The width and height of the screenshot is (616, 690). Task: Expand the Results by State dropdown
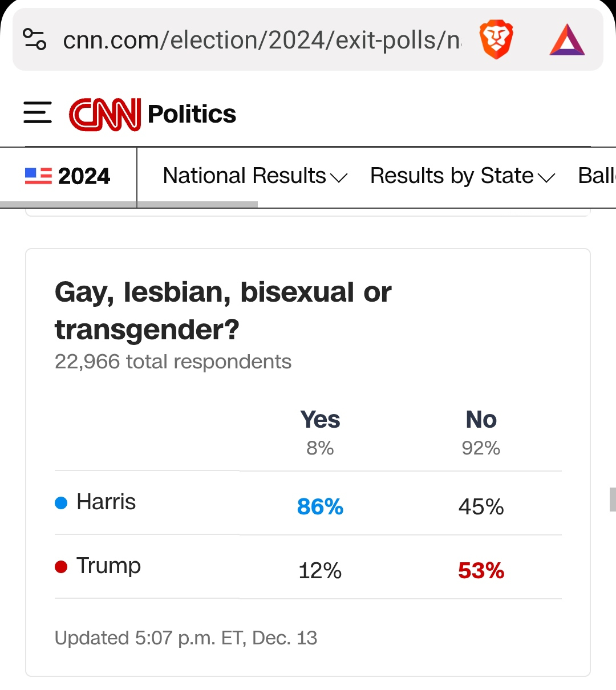[462, 176]
